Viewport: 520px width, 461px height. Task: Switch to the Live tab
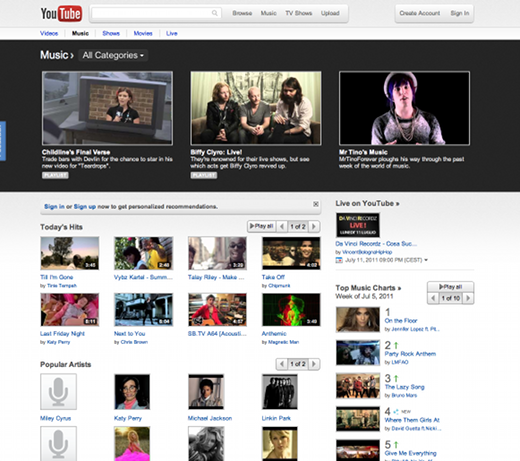pos(172,33)
